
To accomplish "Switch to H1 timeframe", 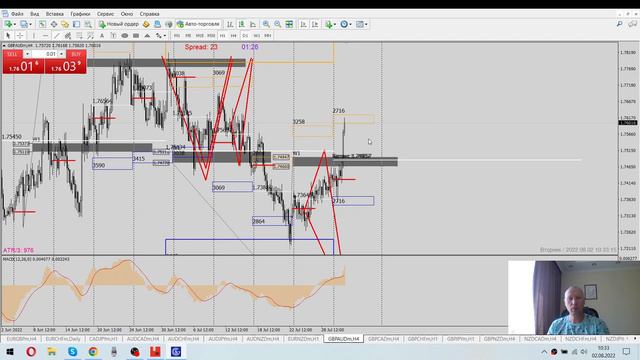I will pos(222,36).
